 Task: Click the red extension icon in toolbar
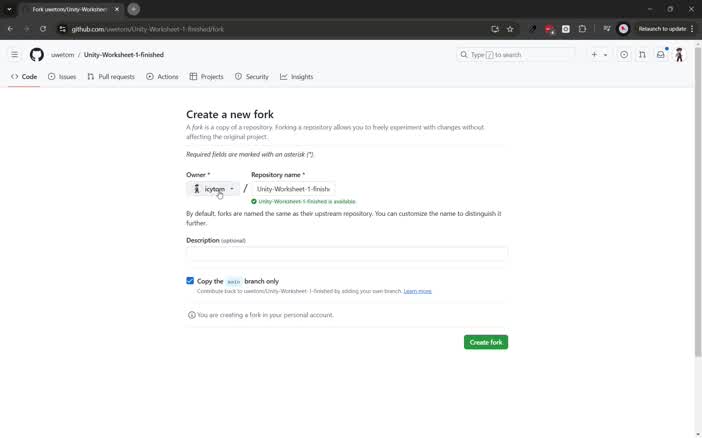[549, 29]
